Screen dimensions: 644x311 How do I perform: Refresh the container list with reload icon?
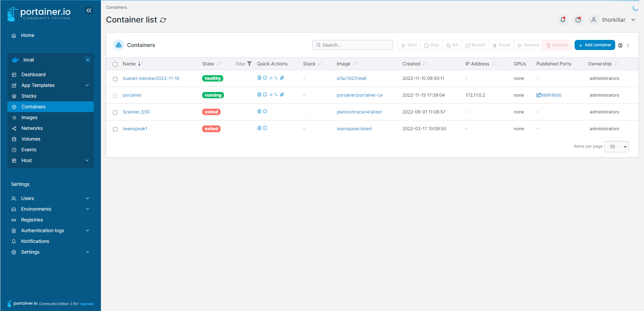pyautogui.click(x=163, y=20)
